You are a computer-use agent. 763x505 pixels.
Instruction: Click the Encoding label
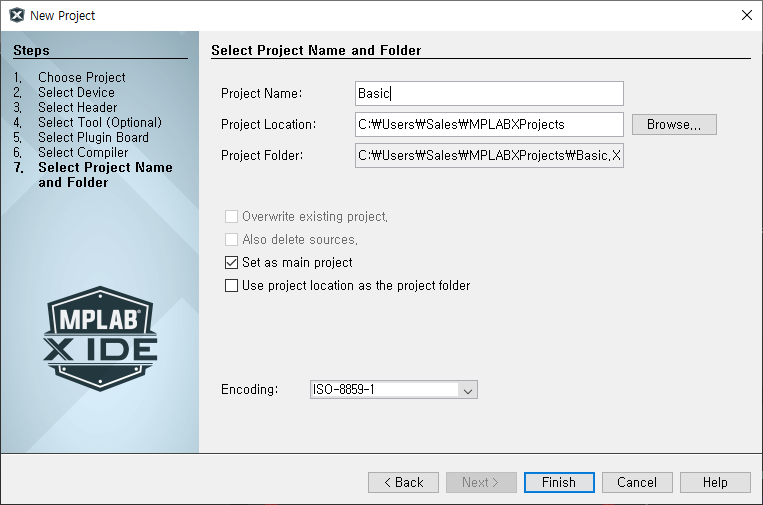click(250, 390)
